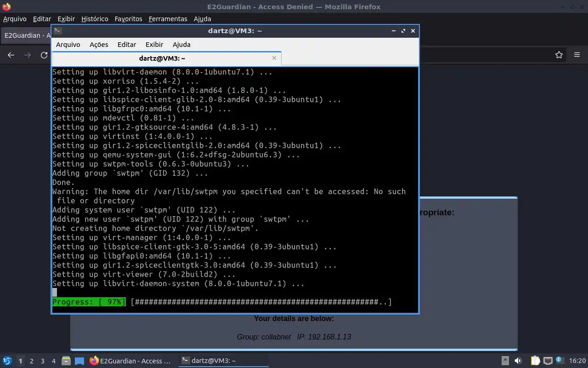
Task: Open Firefox Ferramentas menu
Action: (x=168, y=19)
